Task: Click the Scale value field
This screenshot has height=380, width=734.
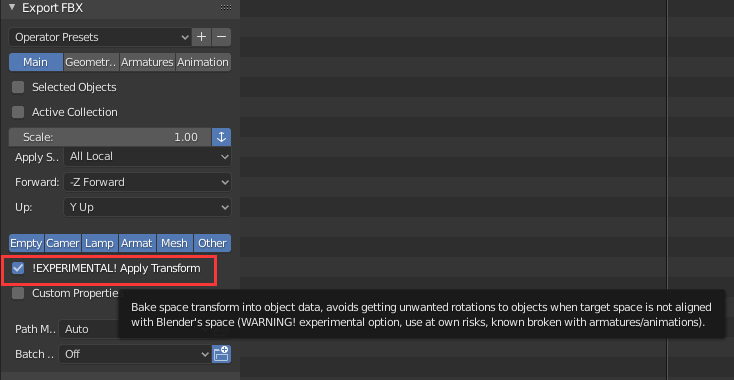Action: pyautogui.click(x=110, y=137)
